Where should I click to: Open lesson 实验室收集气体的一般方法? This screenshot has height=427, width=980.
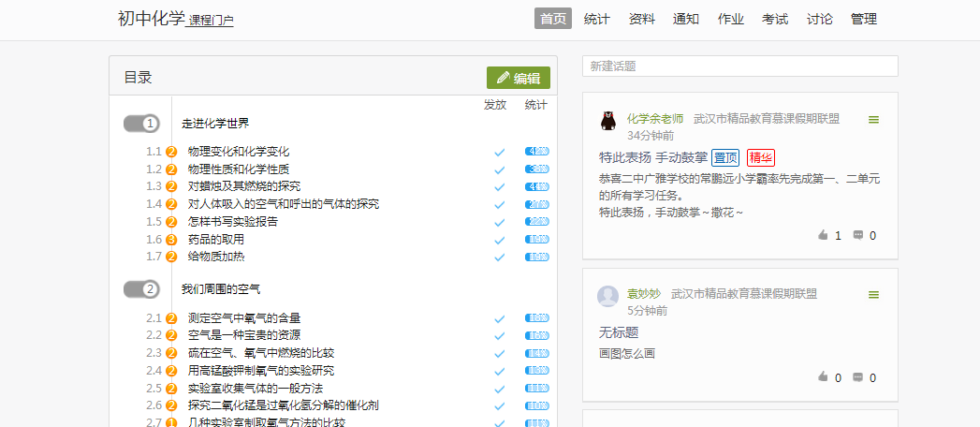pyautogui.click(x=256, y=389)
